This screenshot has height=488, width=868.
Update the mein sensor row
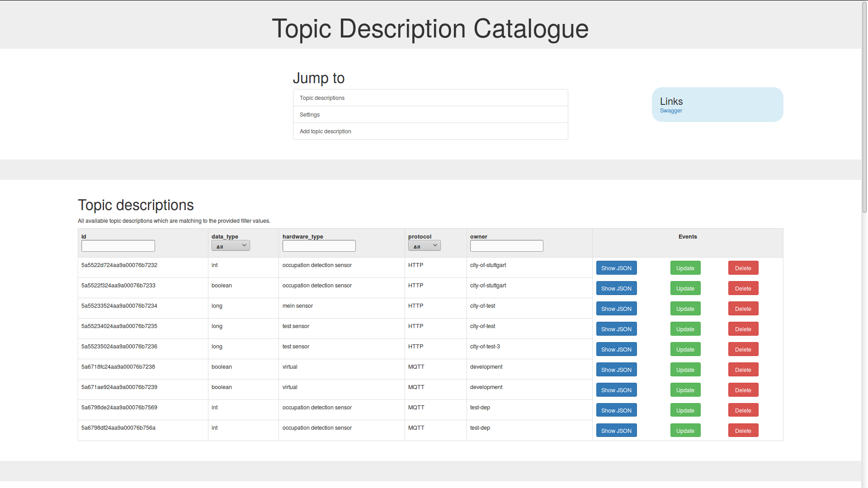pyautogui.click(x=685, y=309)
